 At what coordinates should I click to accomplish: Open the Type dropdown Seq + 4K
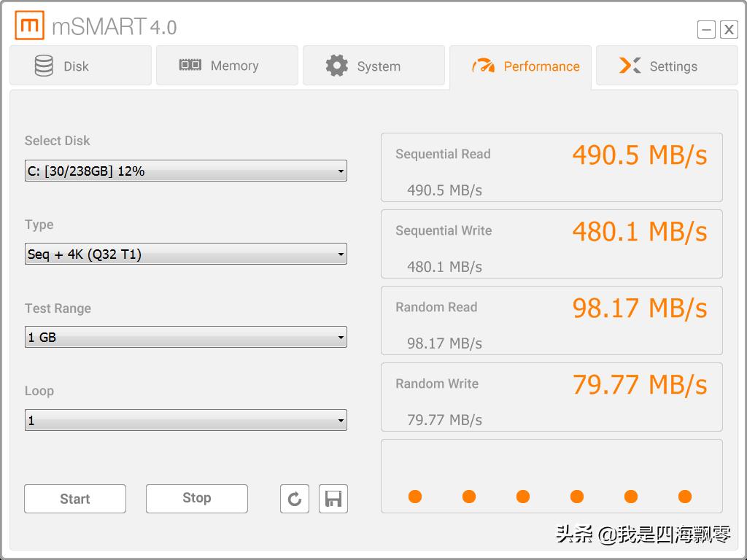coord(185,254)
